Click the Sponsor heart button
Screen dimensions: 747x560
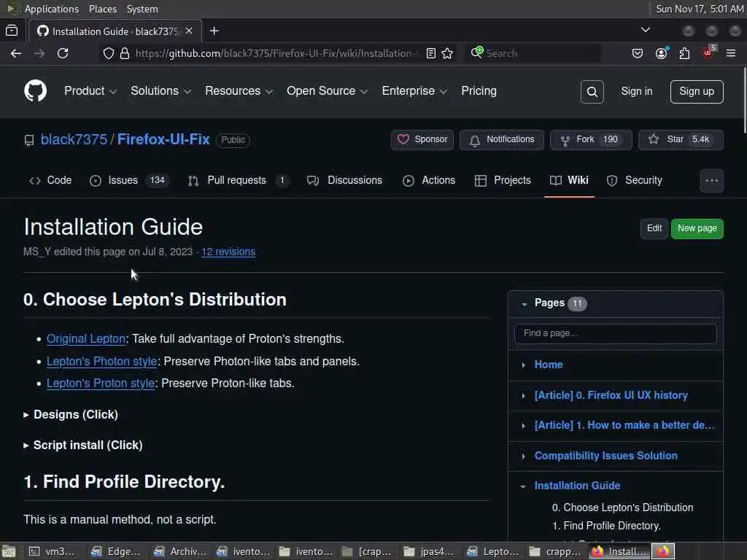coord(422,139)
